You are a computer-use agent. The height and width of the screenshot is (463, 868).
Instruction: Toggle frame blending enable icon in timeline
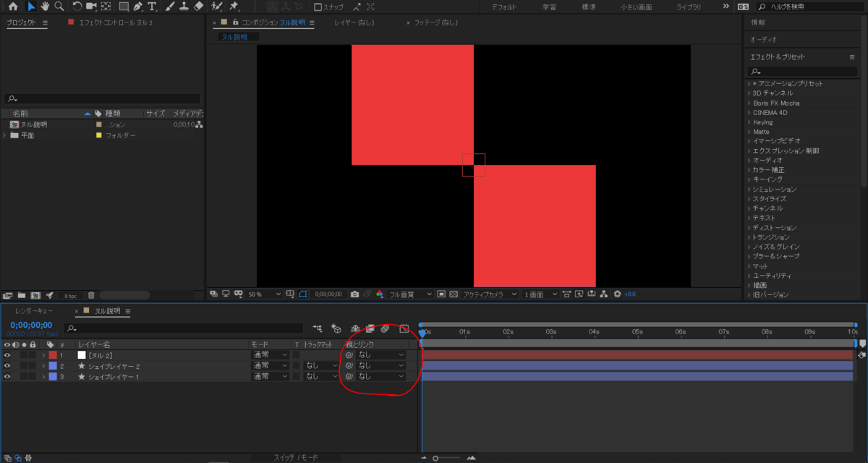click(x=370, y=328)
